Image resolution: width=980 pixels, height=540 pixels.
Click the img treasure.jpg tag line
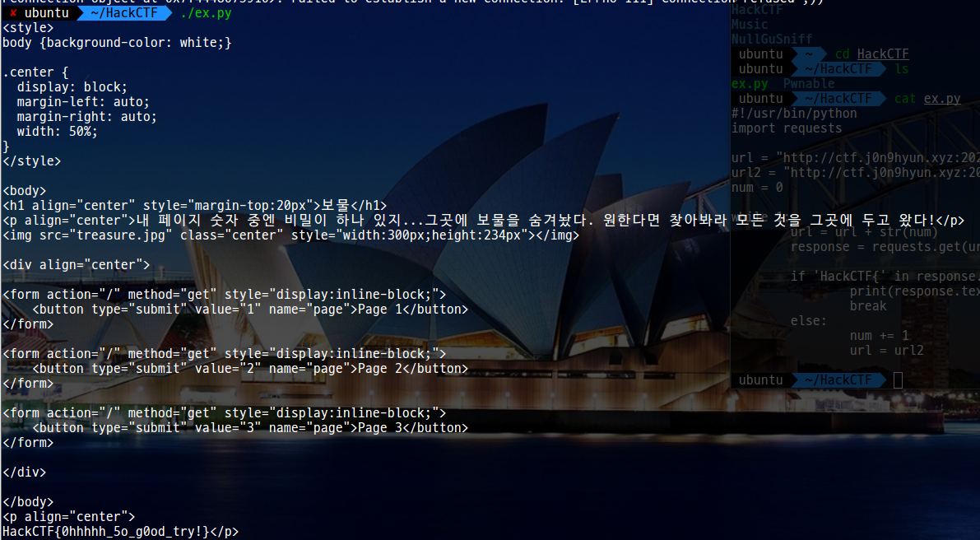(x=291, y=235)
